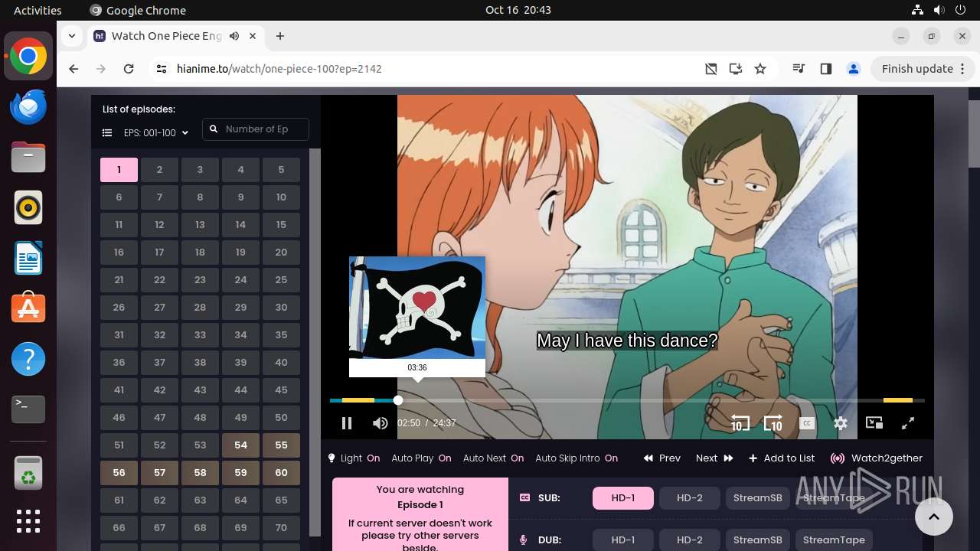Select episode 2 in the list
This screenshot has width=980, height=551.
point(159,170)
